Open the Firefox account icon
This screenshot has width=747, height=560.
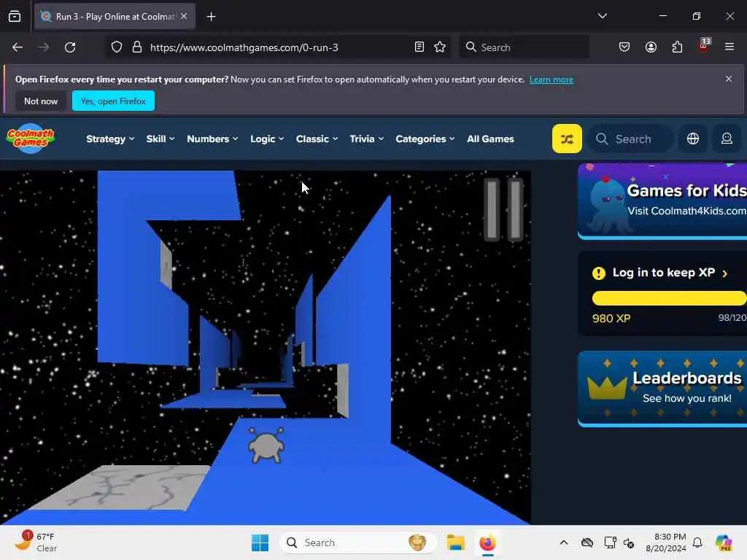[651, 47]
